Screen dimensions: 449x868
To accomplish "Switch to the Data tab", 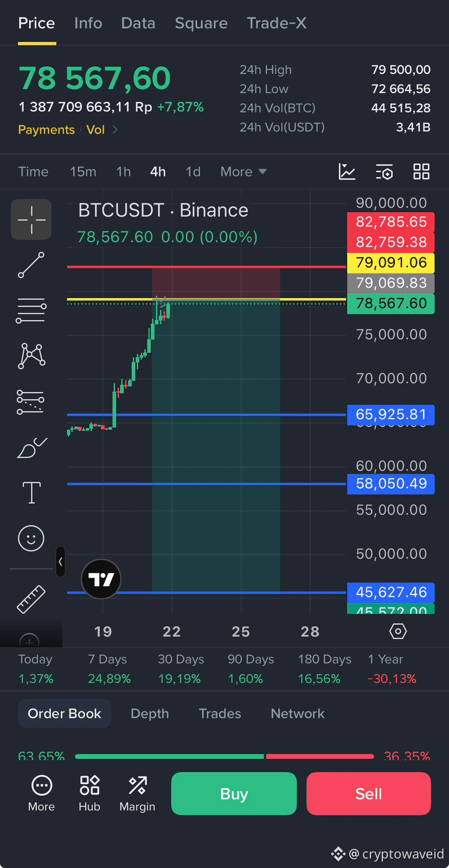I will point(138,23).
